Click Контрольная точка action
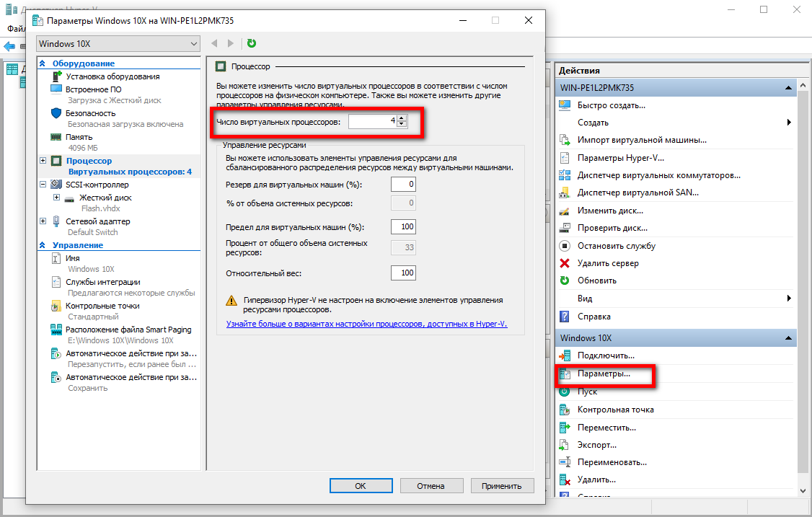 pos(615,410)
